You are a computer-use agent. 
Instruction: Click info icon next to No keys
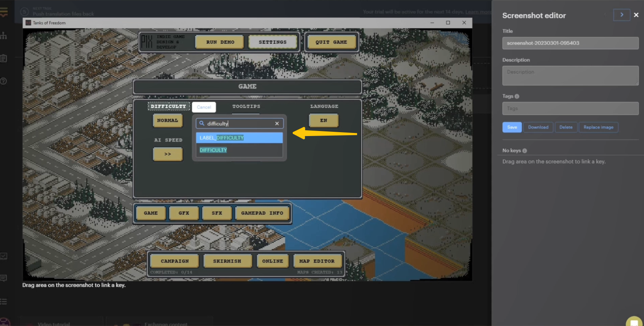pos(524,151)
